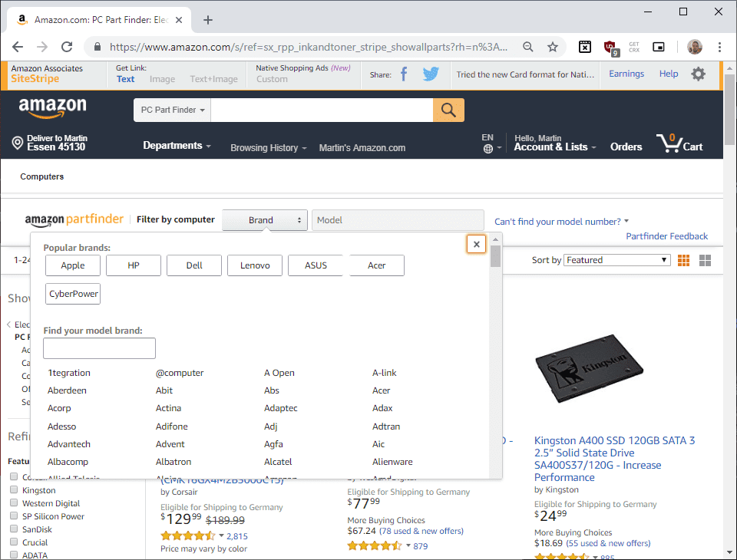Reload the page
The width and height of the screenshot is (737, 560).
point(67,47)
